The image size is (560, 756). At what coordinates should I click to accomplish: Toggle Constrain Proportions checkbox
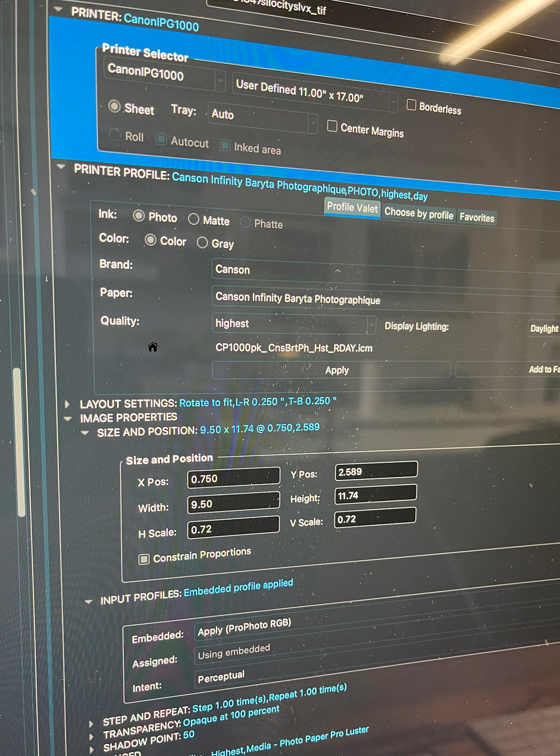[x=144, y=559]
